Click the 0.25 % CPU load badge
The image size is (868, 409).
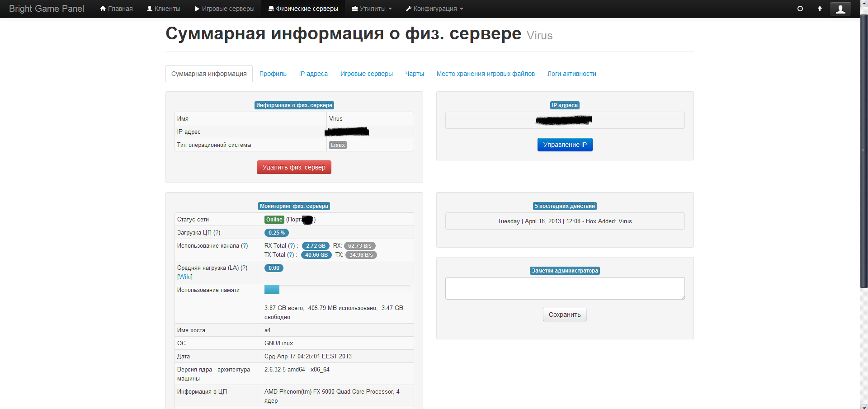tap(277, 233)
